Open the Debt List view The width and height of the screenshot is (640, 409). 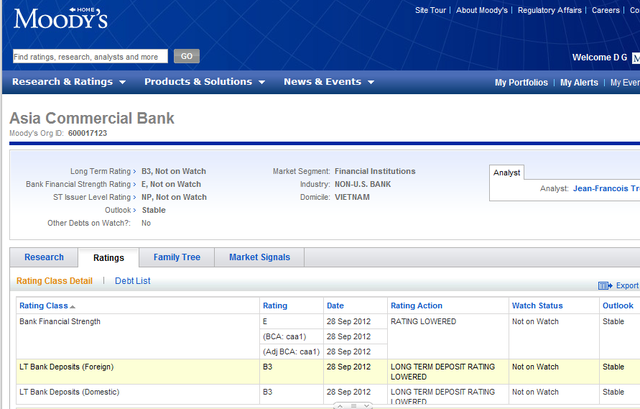pyautogui.click(x=132, y=281)
